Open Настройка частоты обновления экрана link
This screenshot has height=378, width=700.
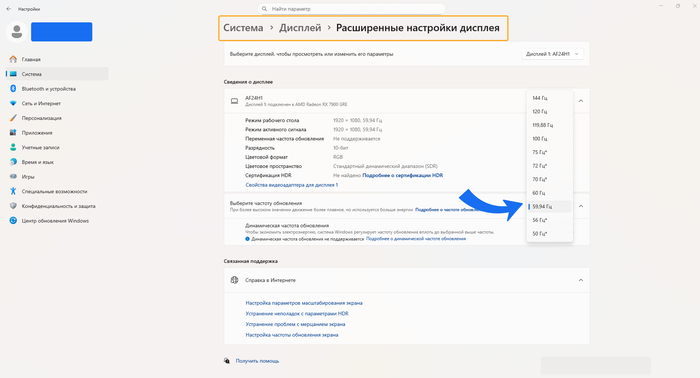(292, 335)
